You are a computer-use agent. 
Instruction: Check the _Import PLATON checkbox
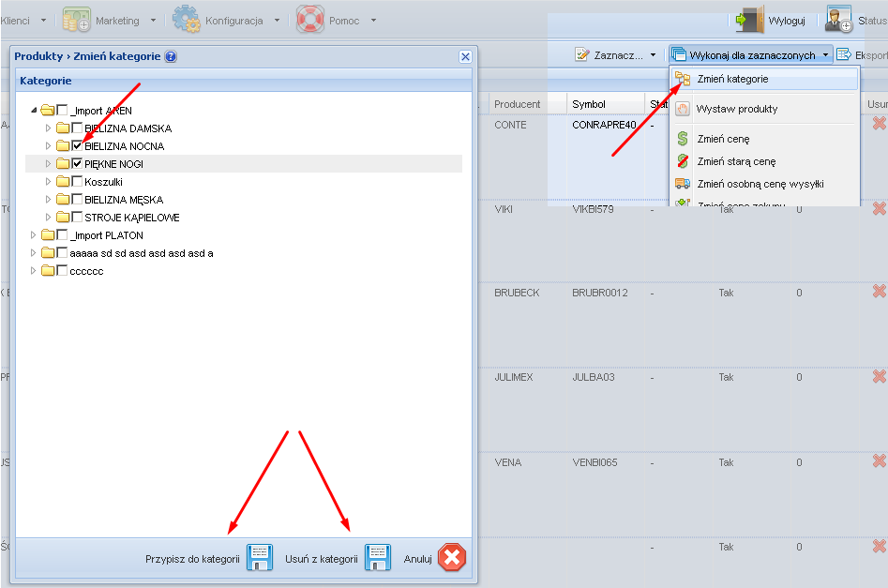[x=62, y=235]
